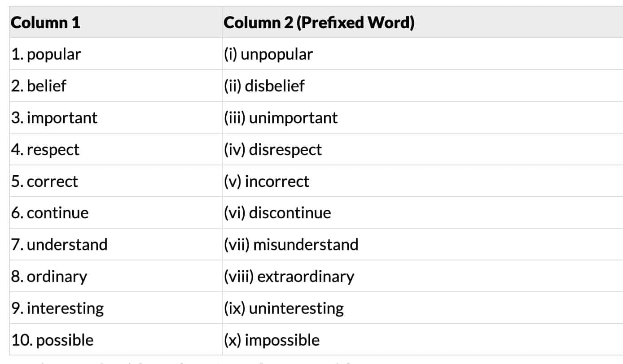The height and width of the screenshot is (364, 623).
Task: Click '(vii) misunderstand' in Column 2
Action: click(x=291, y=244)
